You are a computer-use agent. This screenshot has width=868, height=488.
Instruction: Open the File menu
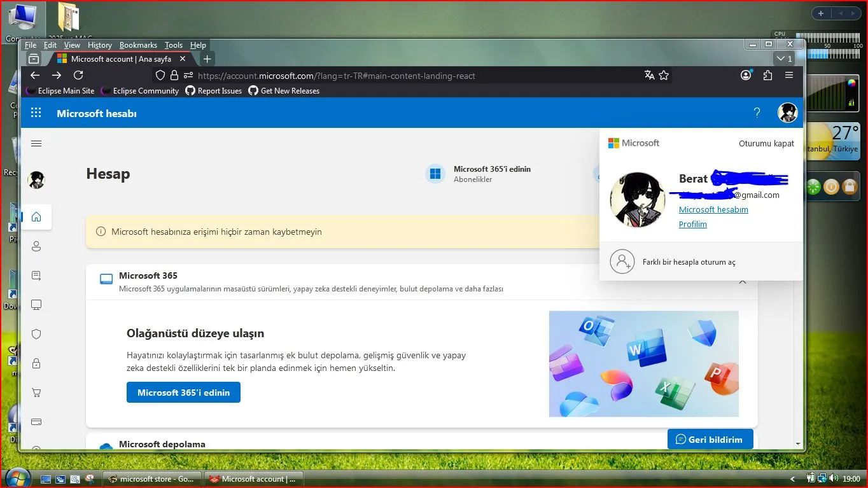(x=31, y=45)
